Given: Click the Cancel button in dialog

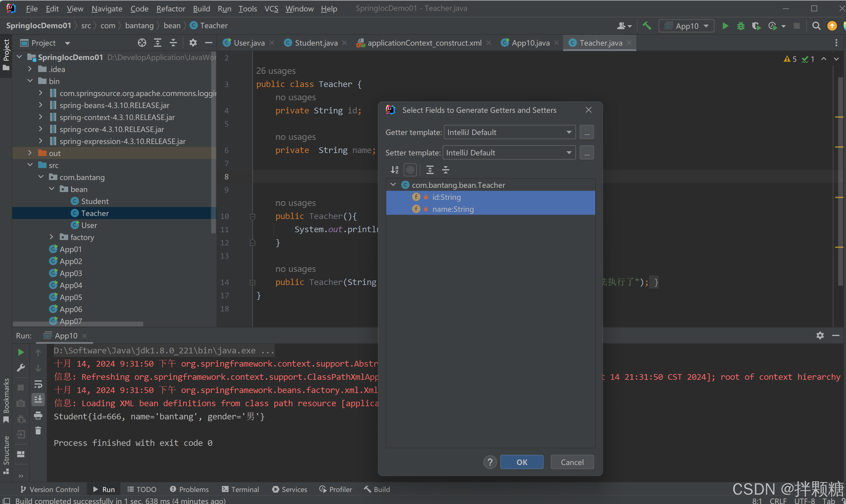Looking at the screenshot, I should [572, 462].
